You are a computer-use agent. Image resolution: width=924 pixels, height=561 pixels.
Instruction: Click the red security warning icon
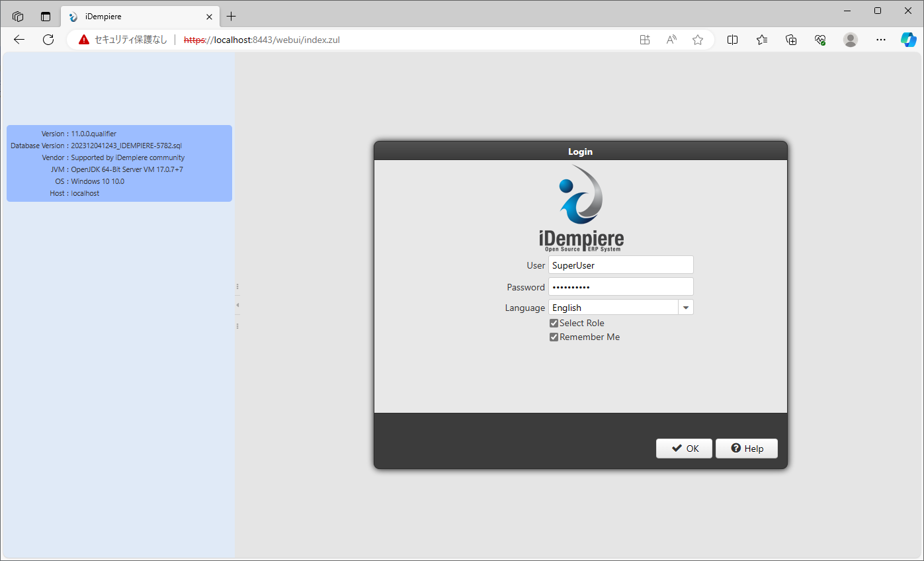coord(84,40)
